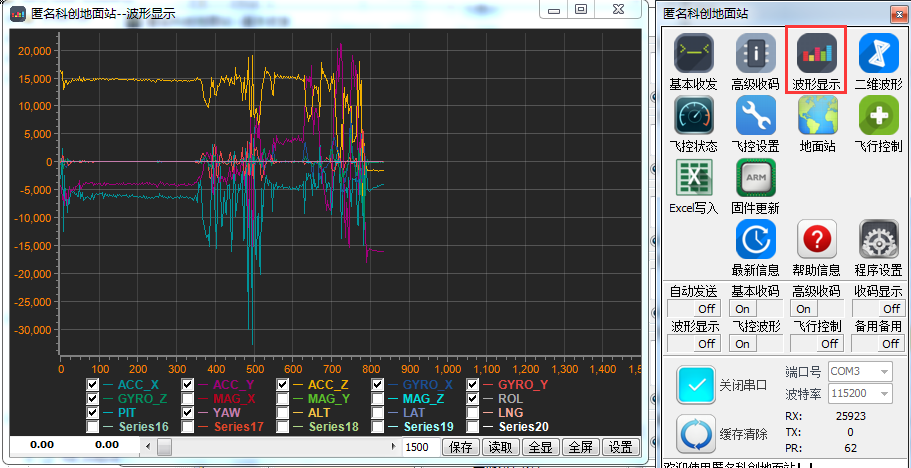This screenshot has width=911, height=468.
Task: Open the Excel写入 icon
Action: [x=693, y=177]
